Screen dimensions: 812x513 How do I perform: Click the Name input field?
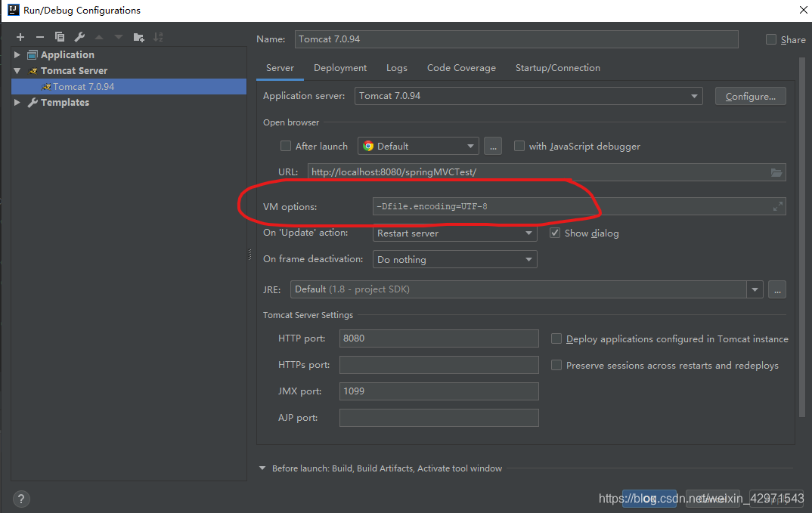point(516,39)
